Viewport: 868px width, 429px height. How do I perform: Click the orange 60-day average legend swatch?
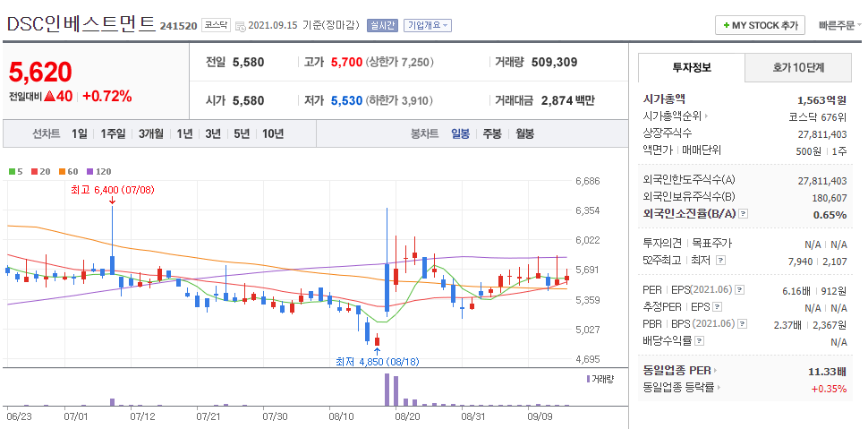pyautogui.click(x=61, y=172)
